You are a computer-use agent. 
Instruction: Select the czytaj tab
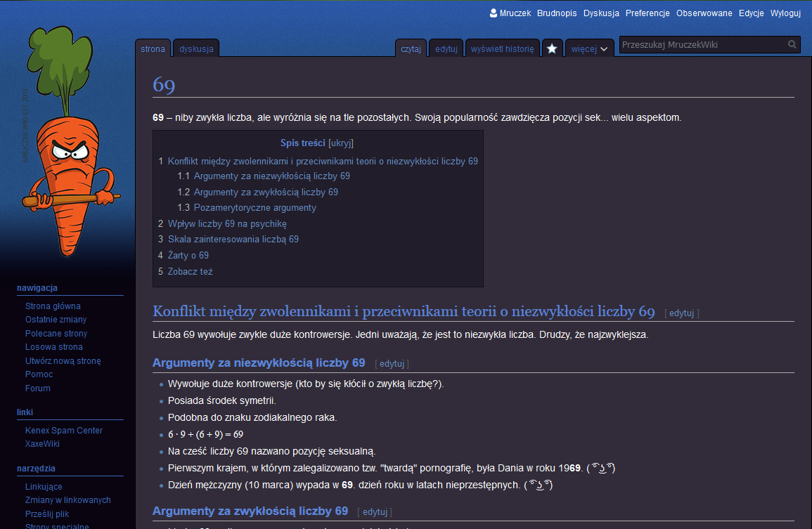(x=411, y=49)
